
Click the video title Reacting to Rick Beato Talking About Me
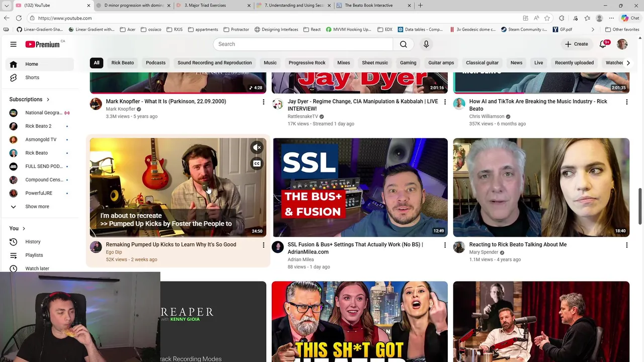pos(518,244)
